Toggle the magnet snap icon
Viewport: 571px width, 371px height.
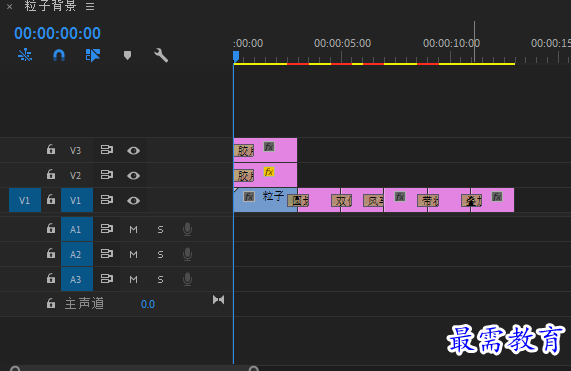pos(59,55)
